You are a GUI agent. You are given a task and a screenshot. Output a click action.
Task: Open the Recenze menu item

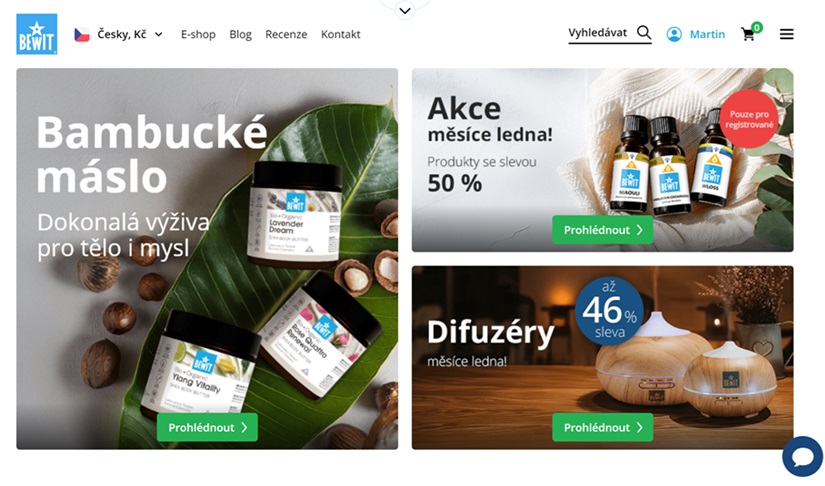pyautogui.click(x=286, y=34)
